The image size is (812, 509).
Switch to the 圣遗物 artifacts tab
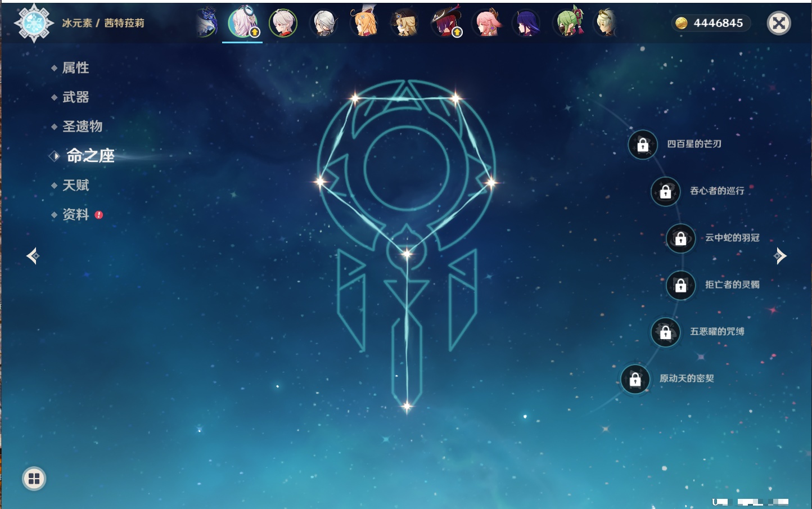coord(82,127)
